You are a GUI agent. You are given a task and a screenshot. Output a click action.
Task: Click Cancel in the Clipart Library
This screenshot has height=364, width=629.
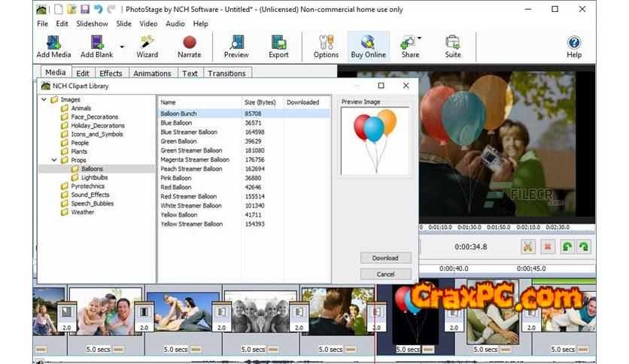384,274
